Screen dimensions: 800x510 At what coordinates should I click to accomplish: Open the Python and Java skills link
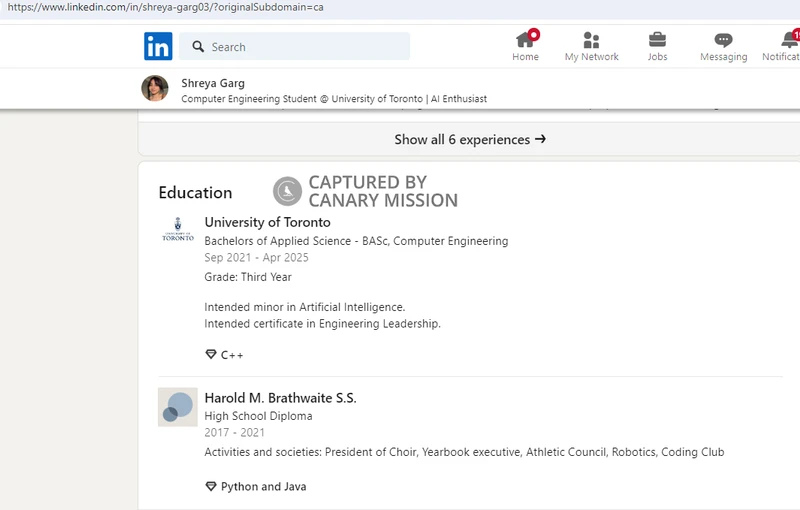[263, 487]
